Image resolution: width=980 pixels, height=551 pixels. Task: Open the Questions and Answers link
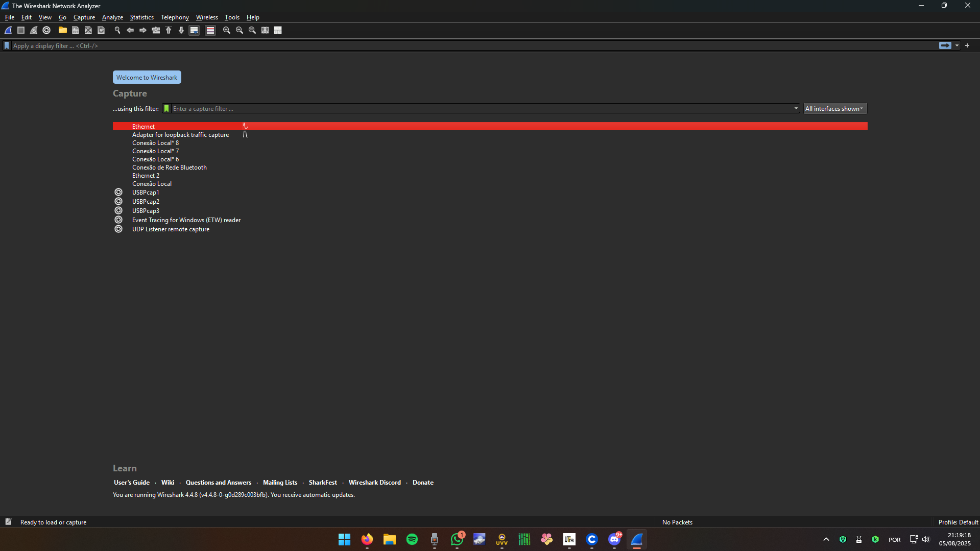pos(219,483)
